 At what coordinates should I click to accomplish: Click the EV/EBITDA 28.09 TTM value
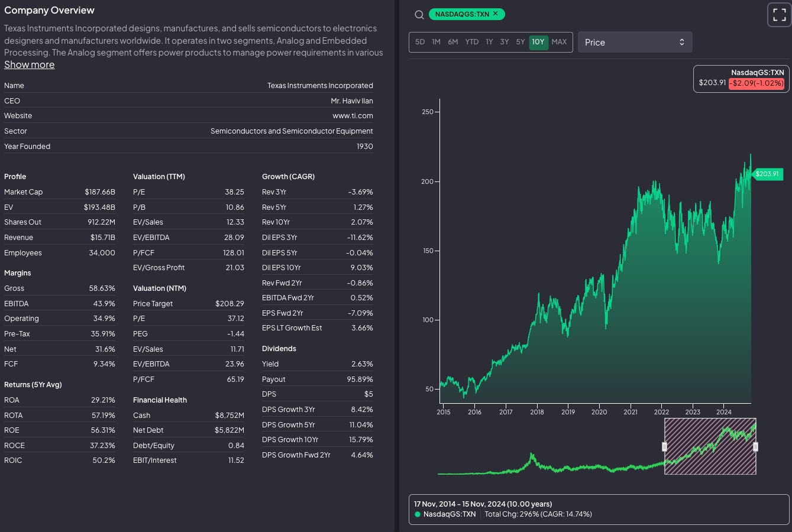tap(234, 238)
